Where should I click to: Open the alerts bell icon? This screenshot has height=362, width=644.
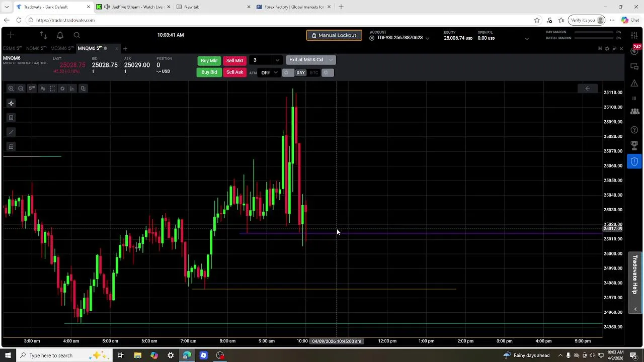[60, 35]
